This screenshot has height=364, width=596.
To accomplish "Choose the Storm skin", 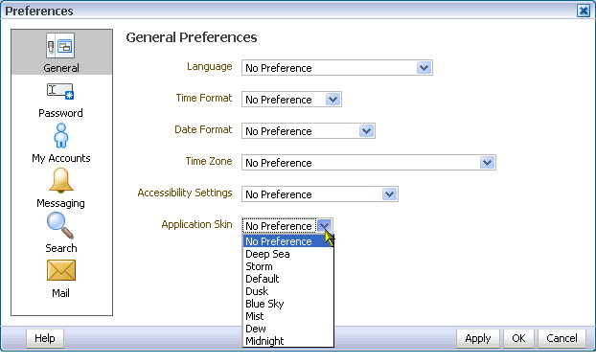I will (x=288, y=266).
